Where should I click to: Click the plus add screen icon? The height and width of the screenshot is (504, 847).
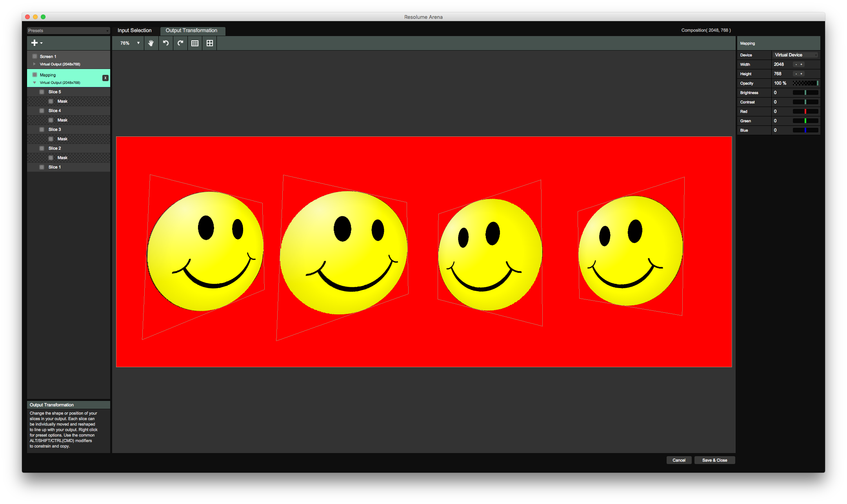click(x=35, y=43)
